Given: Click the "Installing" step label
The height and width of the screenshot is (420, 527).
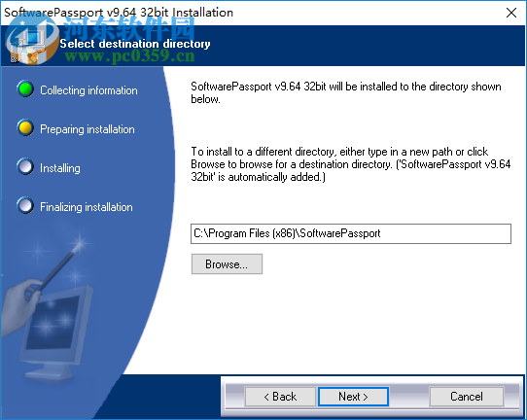Looking at the screenshot, I should click(60, 168).
